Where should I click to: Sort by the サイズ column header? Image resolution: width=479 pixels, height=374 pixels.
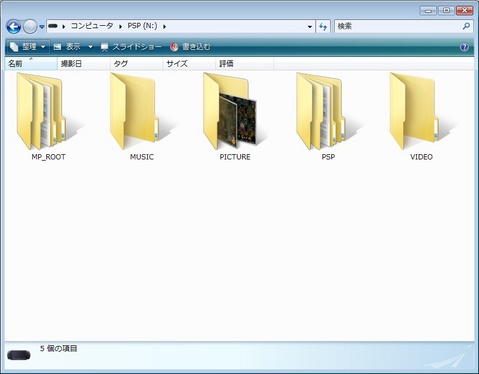pos(189,64)
